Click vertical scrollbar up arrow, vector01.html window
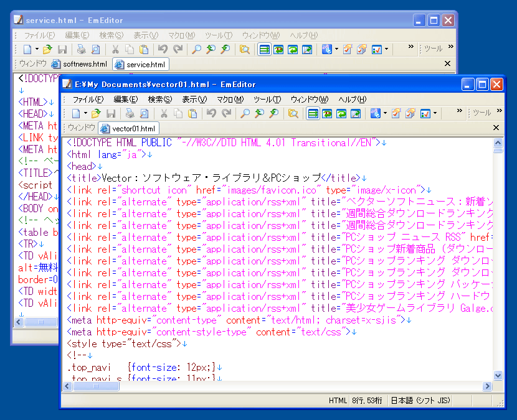Screen dimensions: 517x420 [x=498, y=142]
